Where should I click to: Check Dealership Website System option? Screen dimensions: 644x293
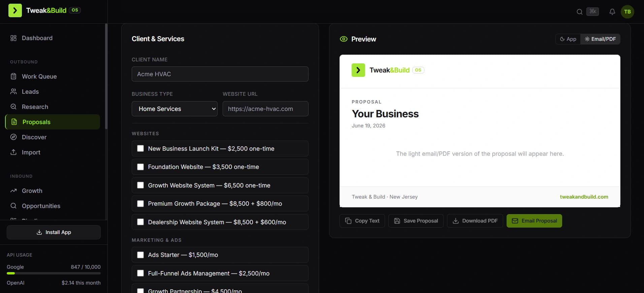pyautogui.click(x=140, y=222)
